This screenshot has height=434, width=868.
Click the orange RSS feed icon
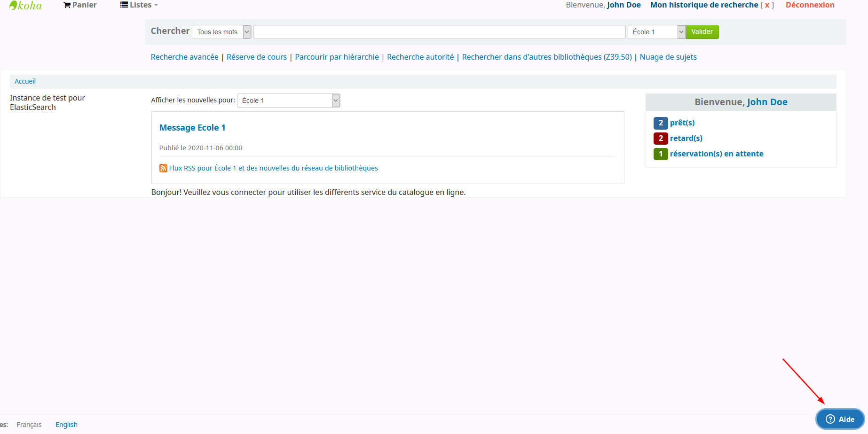tap(163, 168)
